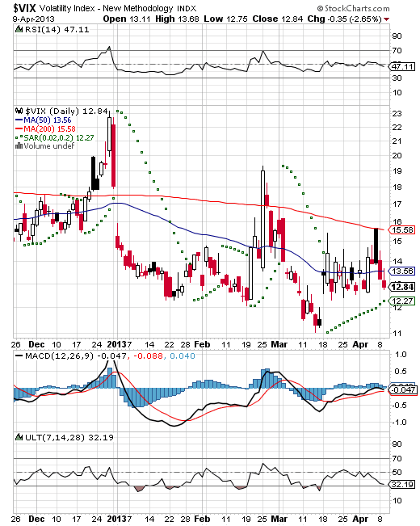The image size is (420, 526).
Task: Click the green 12.27 SAR price tag
Action: coord(402,301)
